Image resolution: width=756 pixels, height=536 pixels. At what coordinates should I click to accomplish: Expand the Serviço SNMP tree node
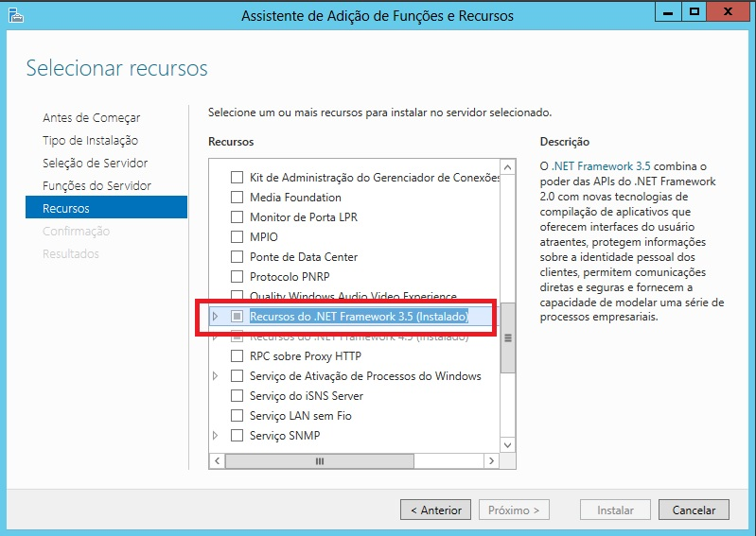coord(216,436)
